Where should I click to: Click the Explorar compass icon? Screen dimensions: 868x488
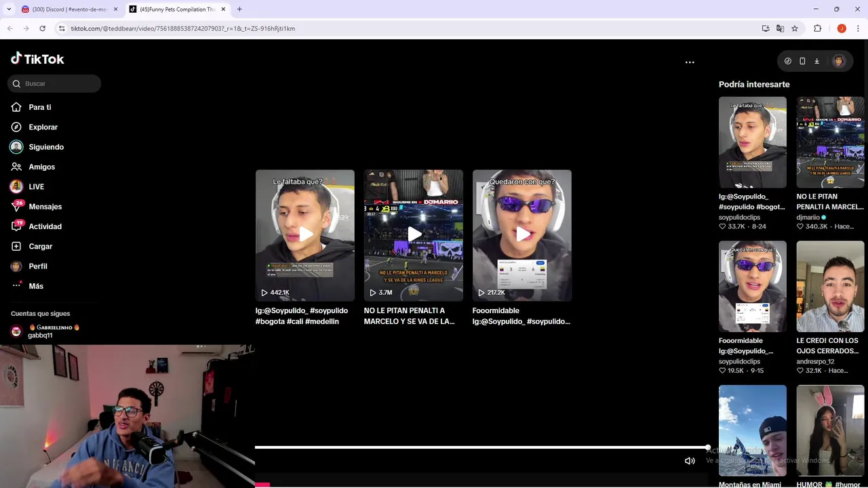click(x=16, y=127)
